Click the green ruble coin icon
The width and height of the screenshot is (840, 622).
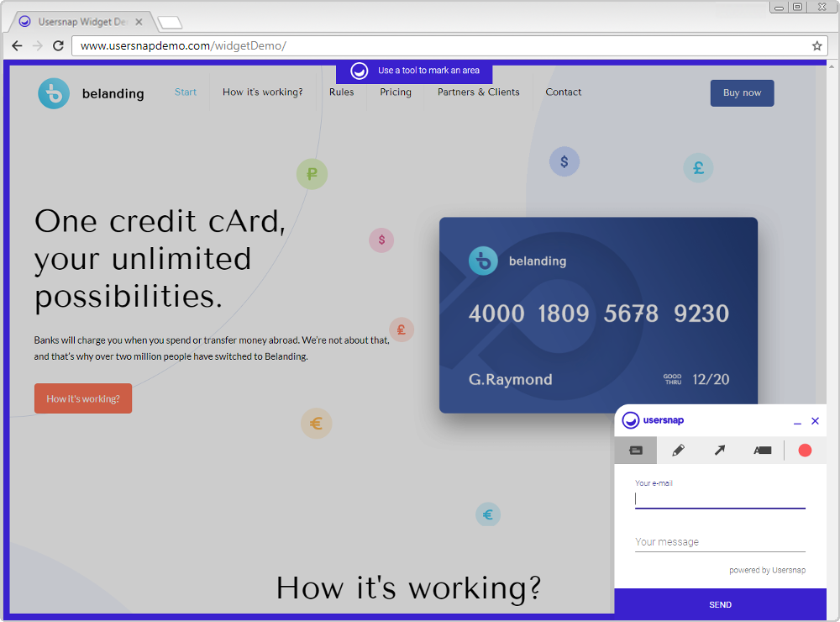[312, 174]
